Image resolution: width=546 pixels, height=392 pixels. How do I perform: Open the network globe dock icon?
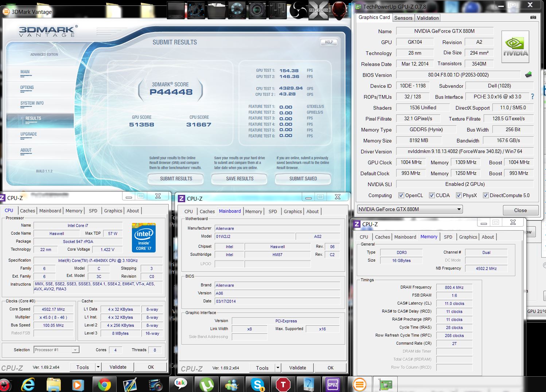[x=196, y=10]
